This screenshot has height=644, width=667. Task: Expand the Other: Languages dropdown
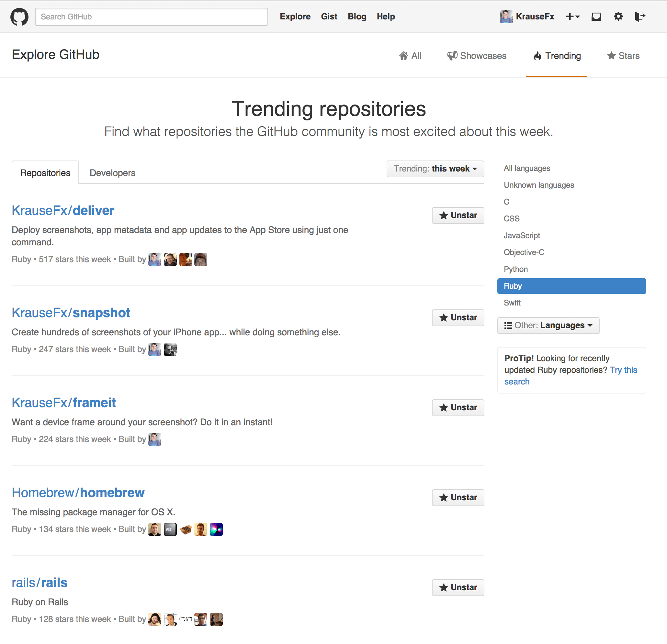coord(548,325)
